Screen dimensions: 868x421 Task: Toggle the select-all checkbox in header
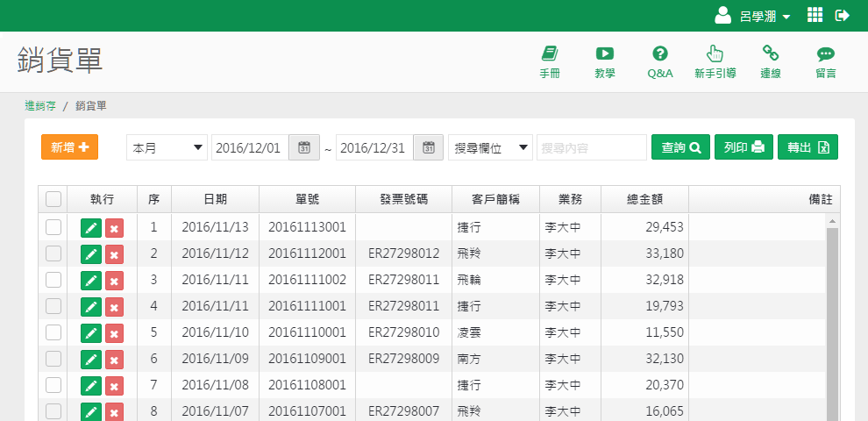coord(53,199)
